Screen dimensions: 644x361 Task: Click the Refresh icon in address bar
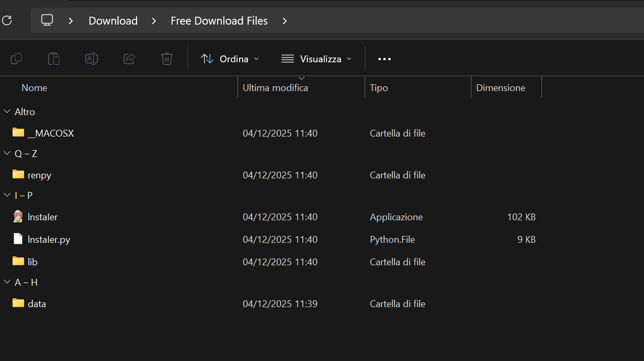[7, 20]
